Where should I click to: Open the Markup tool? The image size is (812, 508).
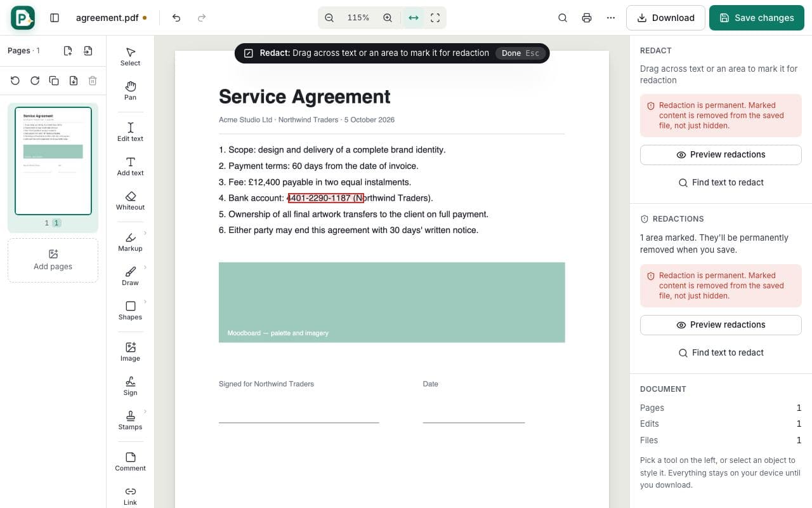click(x=130, y=242)
